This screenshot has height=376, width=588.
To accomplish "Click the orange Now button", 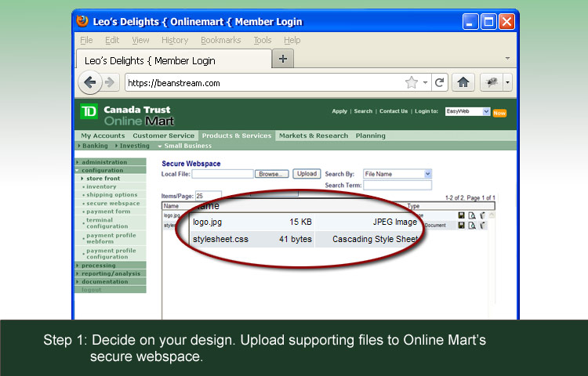I will pyautogui.click(x=499, y=113).
